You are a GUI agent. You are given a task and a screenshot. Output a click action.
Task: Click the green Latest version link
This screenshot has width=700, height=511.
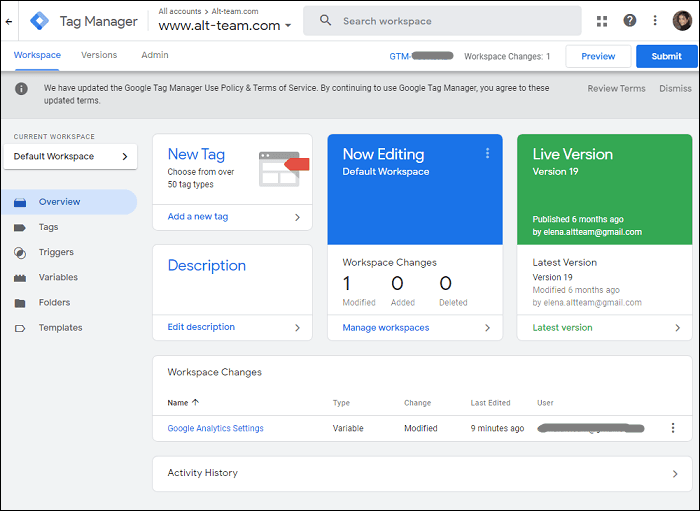(562, 328)
